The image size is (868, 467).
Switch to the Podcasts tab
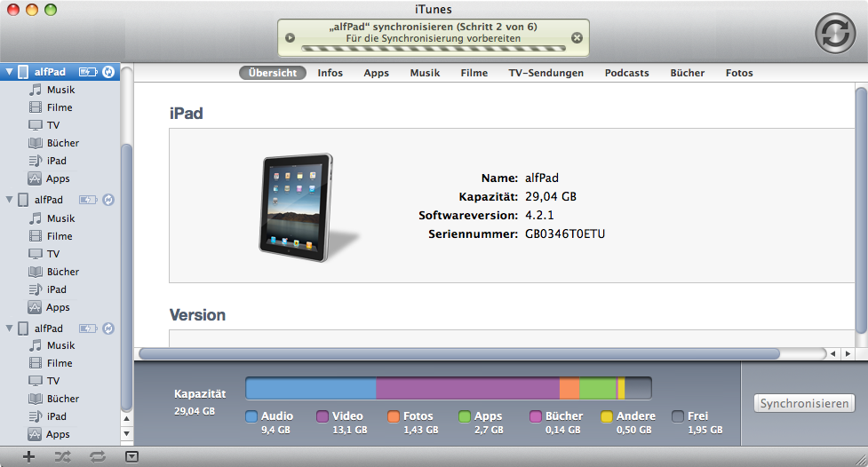coord(626,73)
